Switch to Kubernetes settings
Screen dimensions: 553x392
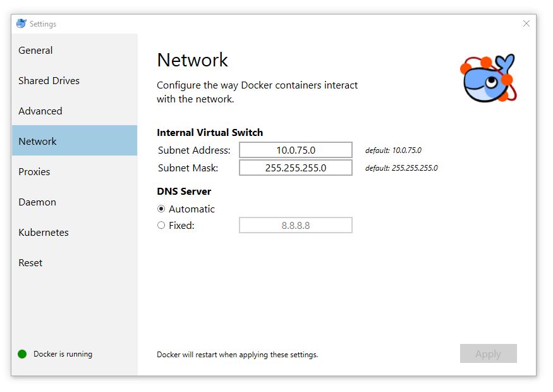pyautogui.click(x=75, y=232)
